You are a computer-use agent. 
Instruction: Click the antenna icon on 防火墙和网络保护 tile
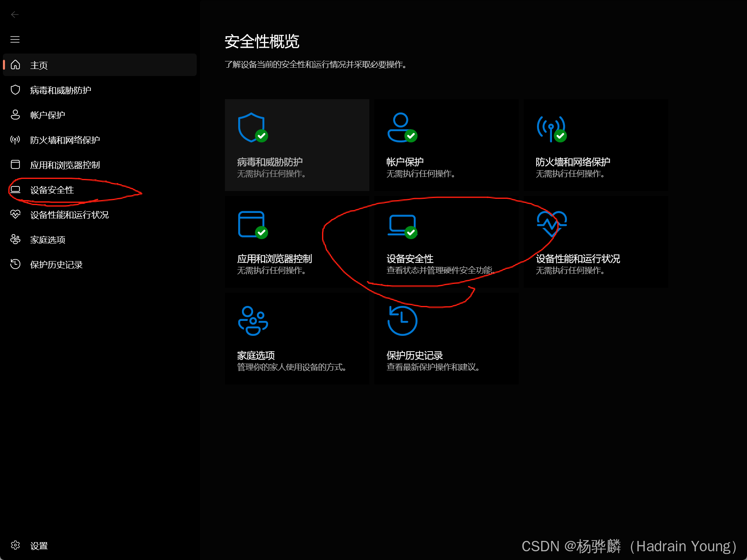point(552,129)
